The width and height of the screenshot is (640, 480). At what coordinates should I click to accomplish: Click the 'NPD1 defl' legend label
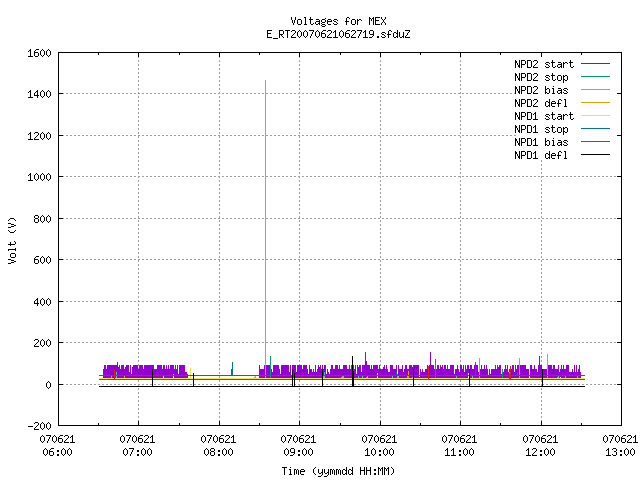541,156
